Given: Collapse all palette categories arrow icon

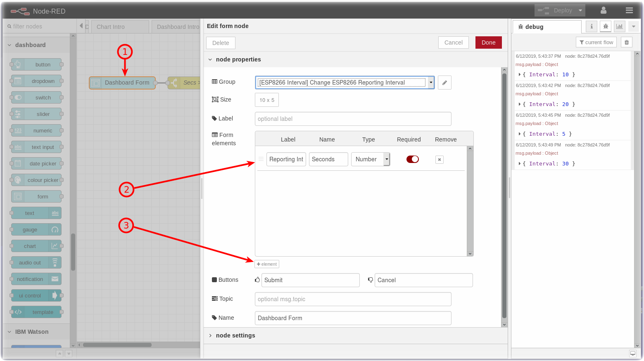Looking at the screenshot, I should 59,354.
